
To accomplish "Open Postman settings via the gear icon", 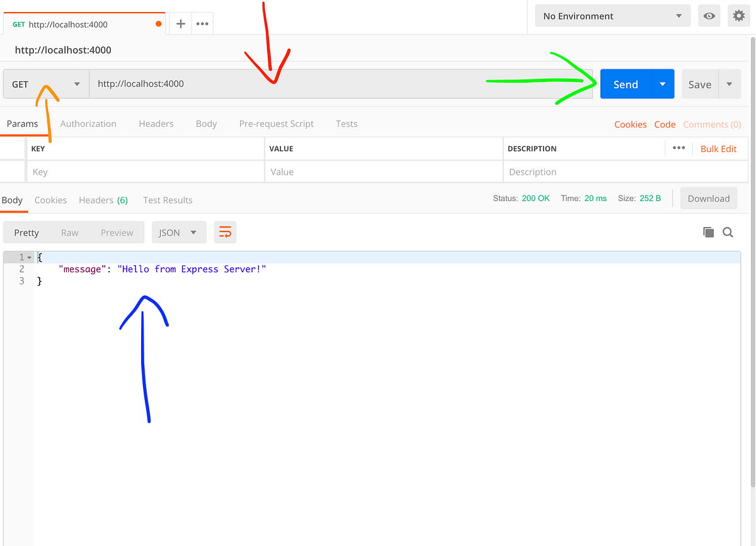I will 738,16.
